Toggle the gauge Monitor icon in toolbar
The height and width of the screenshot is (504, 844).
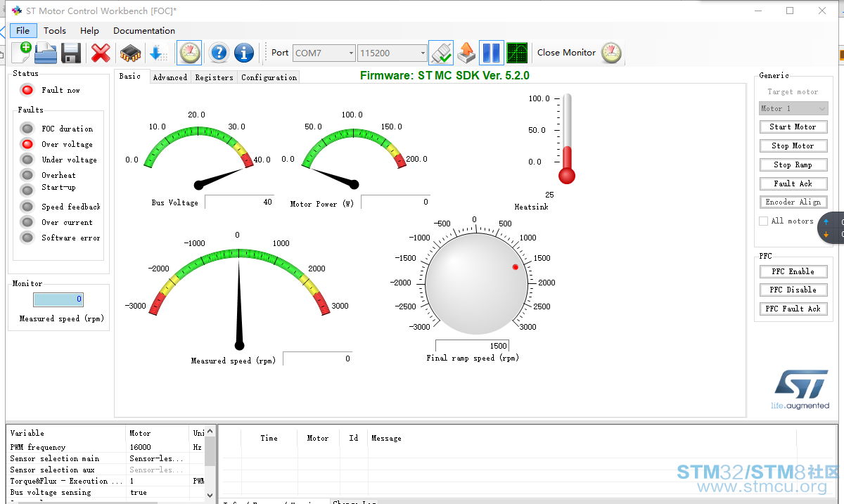[189, 53]
